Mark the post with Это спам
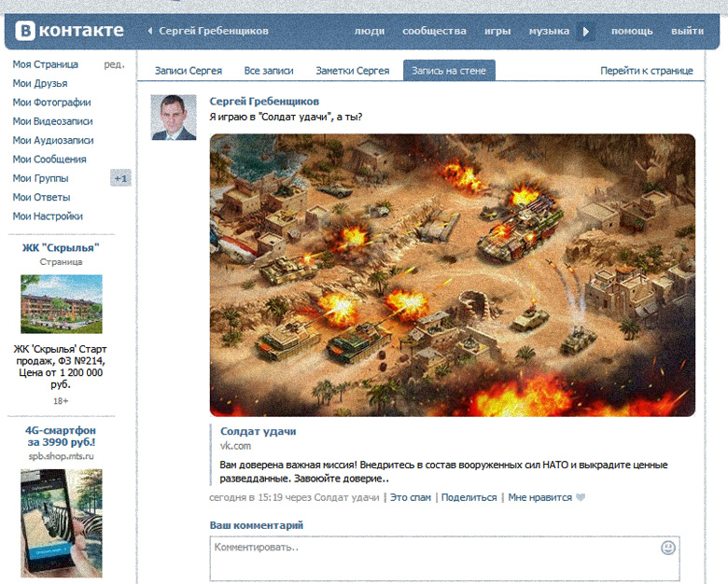 point(410,497)
